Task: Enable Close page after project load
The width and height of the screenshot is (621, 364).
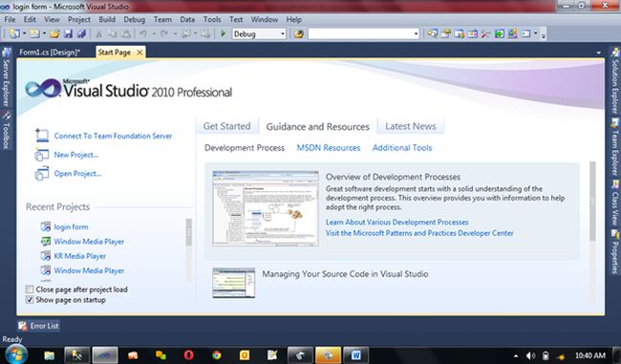Action: point(30,289)
